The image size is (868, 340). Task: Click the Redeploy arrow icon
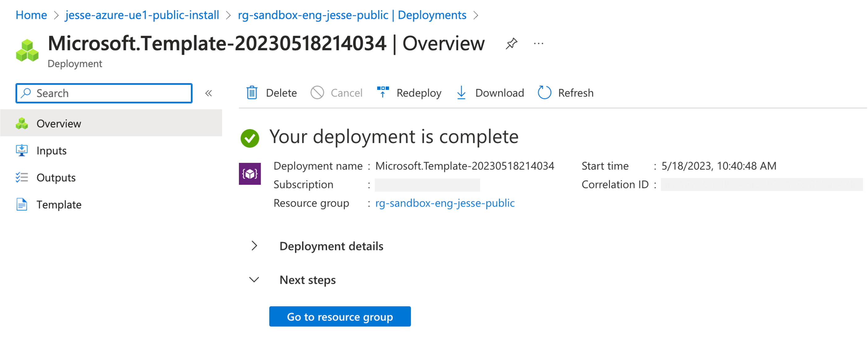click(x=383, y=92)
